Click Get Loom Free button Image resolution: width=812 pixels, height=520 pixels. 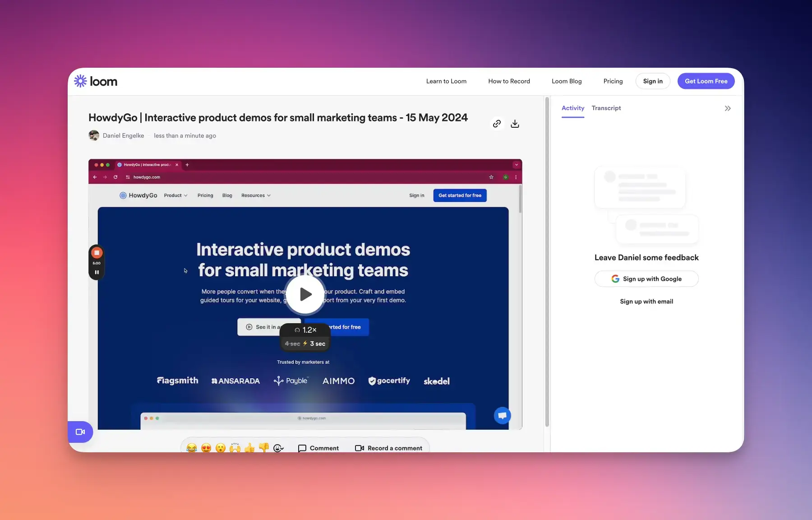coord(706,81)
